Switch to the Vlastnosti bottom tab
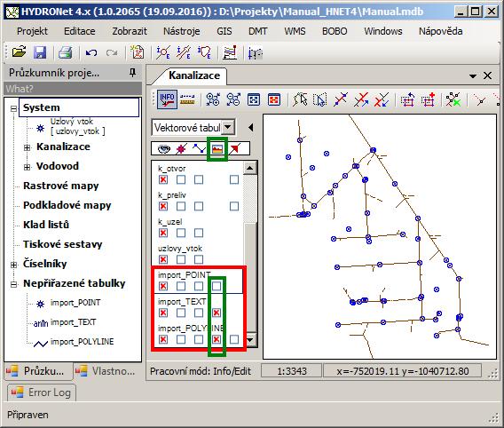504x428 pixels. [105, 371]
